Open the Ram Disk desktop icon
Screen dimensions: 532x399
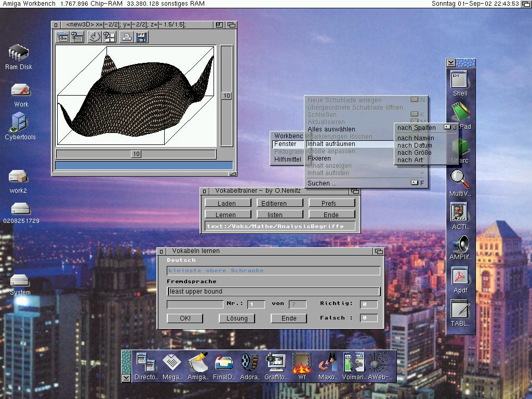coord(19,53)
